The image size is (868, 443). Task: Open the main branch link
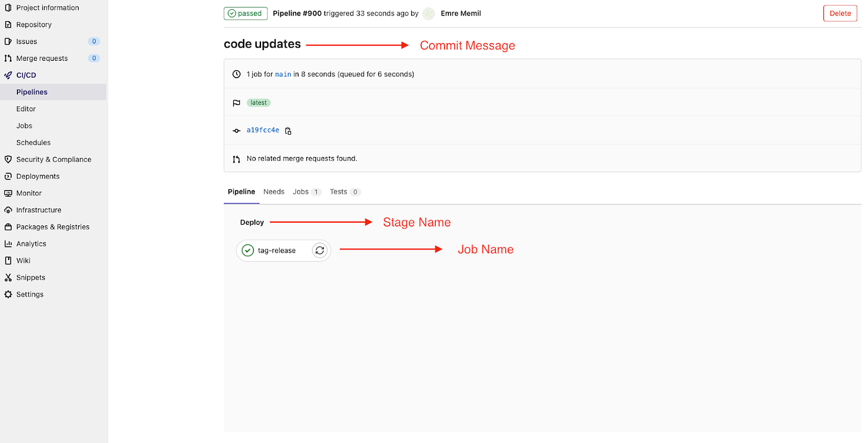[x=283, y=74]
